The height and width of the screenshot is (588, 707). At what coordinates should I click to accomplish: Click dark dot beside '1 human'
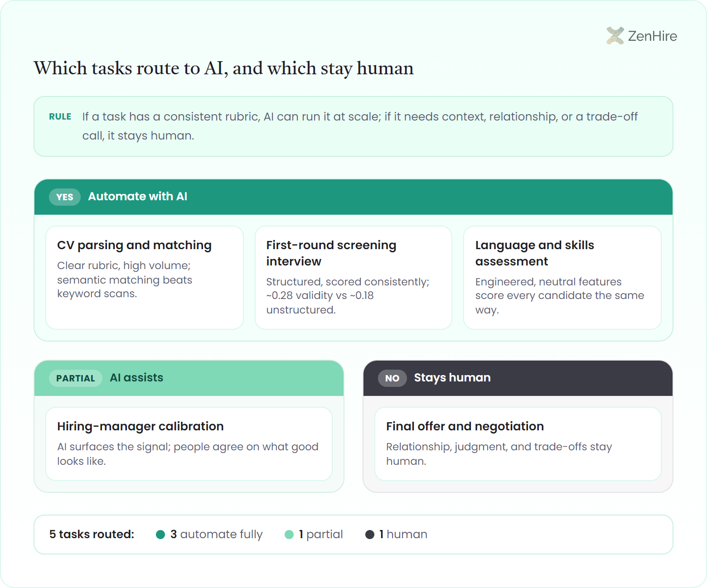[x=369, y=535]
